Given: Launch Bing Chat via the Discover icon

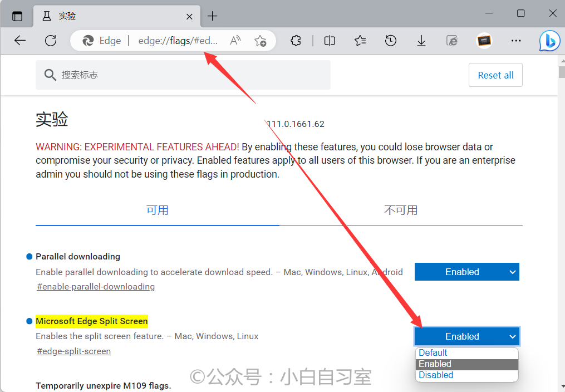Looking at the screenshot, I should pos(549,41).
